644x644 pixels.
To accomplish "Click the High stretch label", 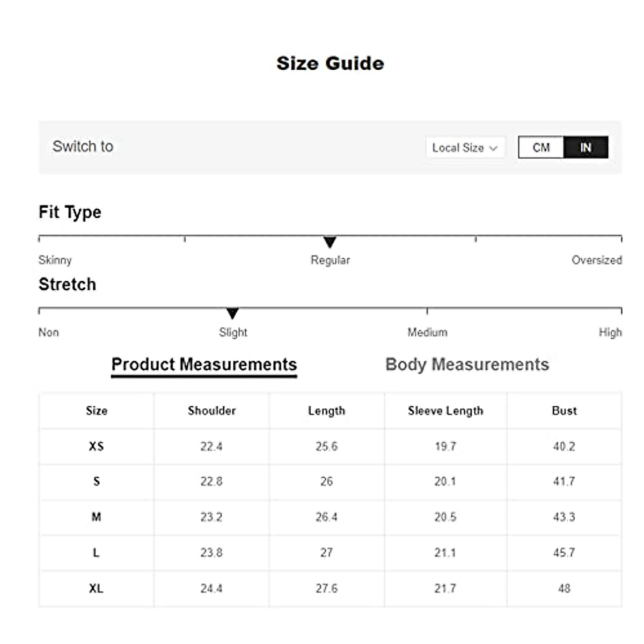I will click(x=610, y=333).
